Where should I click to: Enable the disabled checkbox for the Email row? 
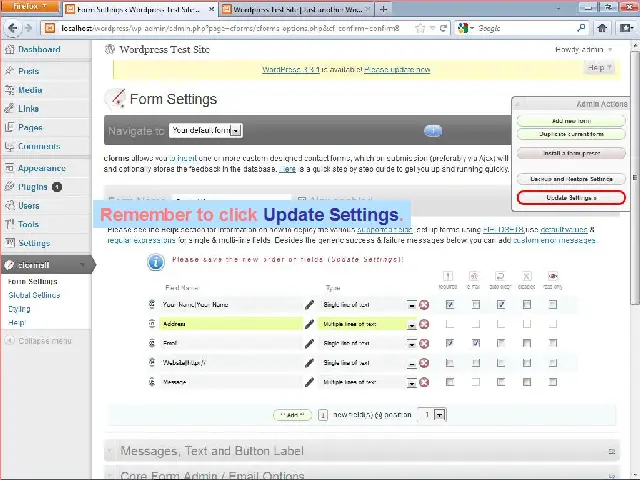[527, 343]
